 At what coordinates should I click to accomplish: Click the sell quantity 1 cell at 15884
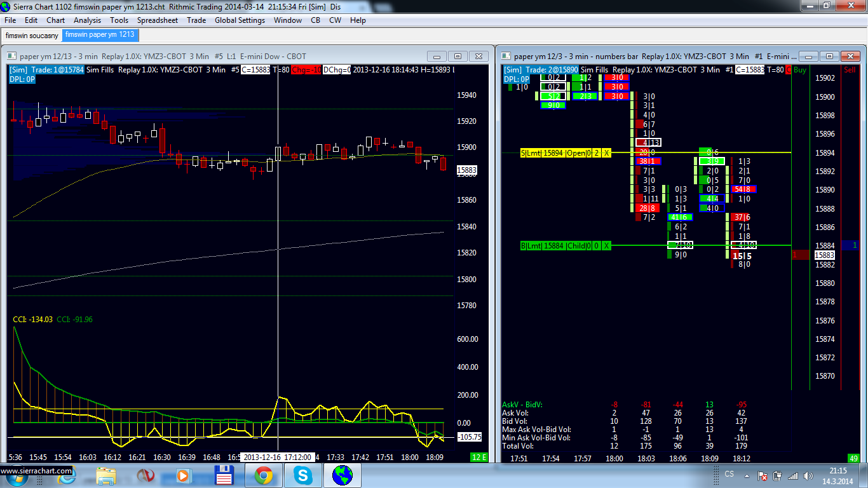coord(850,245)
